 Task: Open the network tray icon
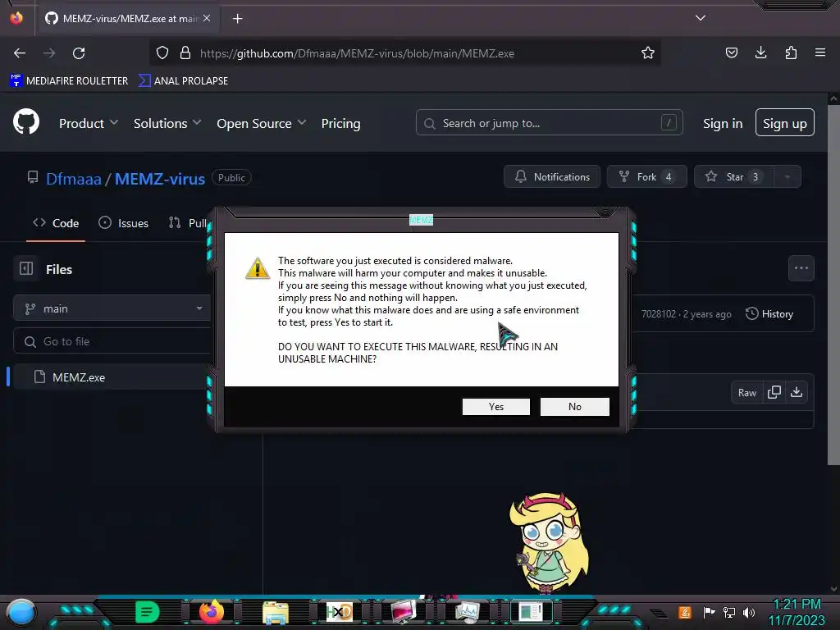(x=729, y=612)
